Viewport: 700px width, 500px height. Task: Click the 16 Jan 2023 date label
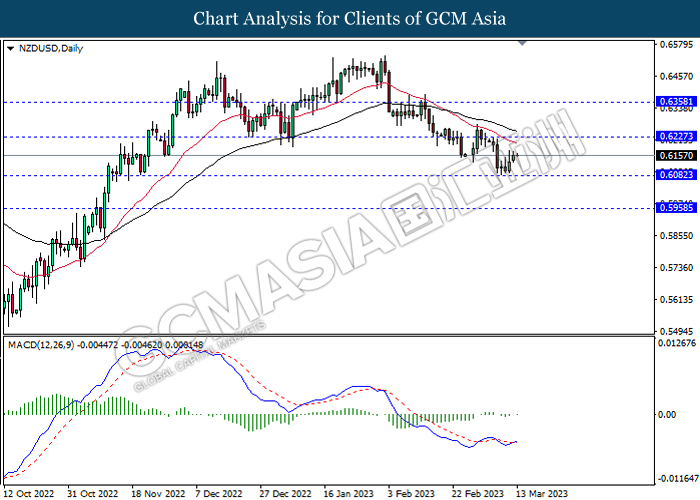coord(349,494)
